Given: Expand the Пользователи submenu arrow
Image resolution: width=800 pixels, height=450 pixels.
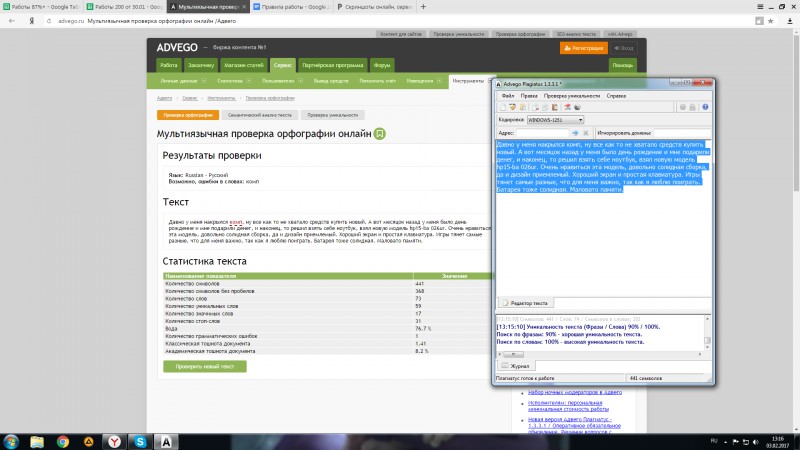Looking at the screenshot, I should (x=301, y=81).
